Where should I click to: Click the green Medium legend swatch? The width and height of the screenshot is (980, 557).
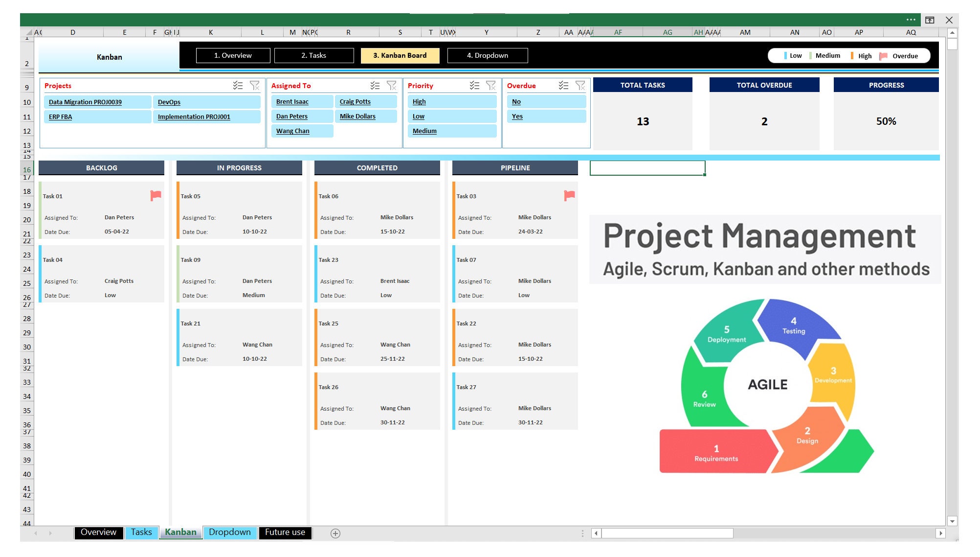tap(810, 56)
